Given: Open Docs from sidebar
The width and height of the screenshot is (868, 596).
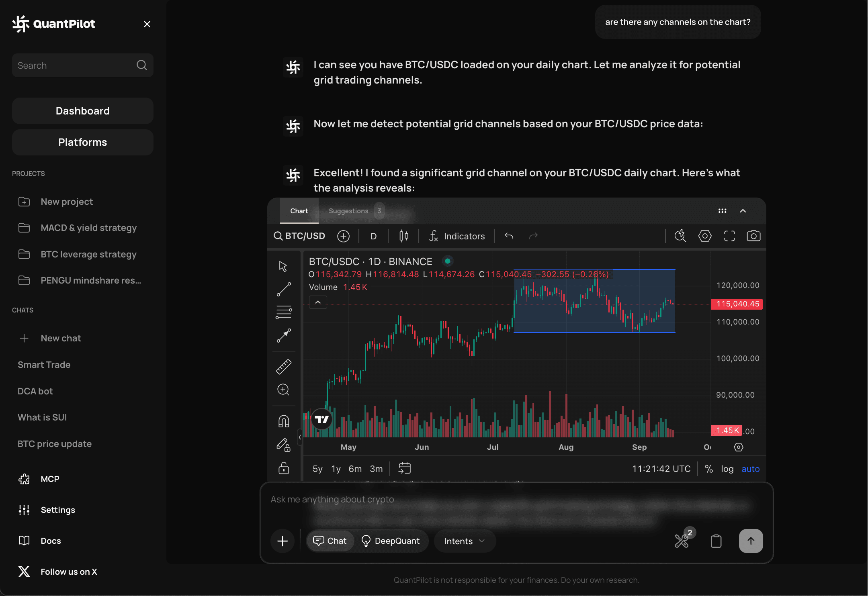Looking at the screenshot, I should pos(39,541).
